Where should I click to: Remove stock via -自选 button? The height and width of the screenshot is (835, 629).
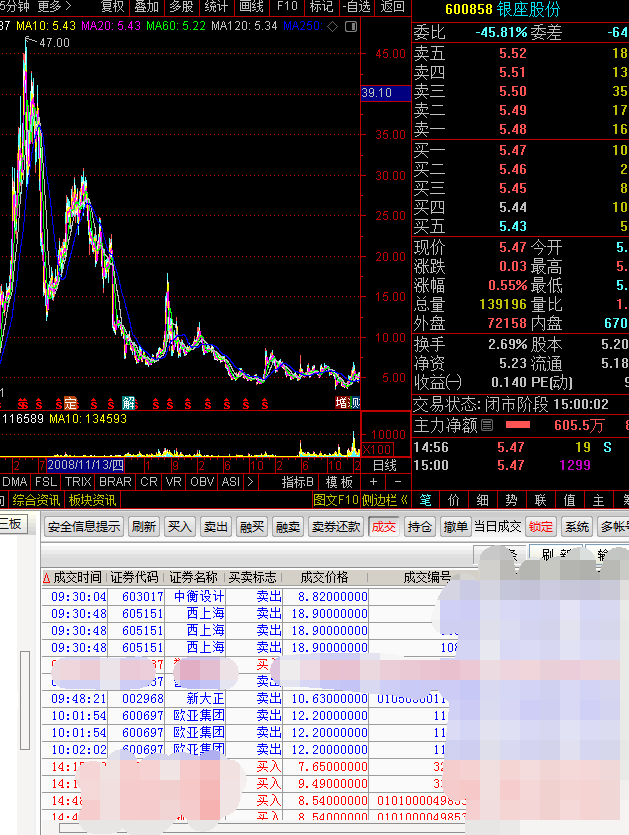pos(357,6)
